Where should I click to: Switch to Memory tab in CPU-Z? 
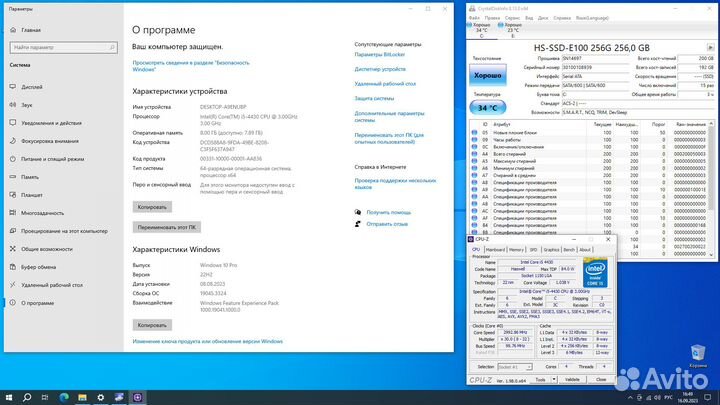point(516,249)
